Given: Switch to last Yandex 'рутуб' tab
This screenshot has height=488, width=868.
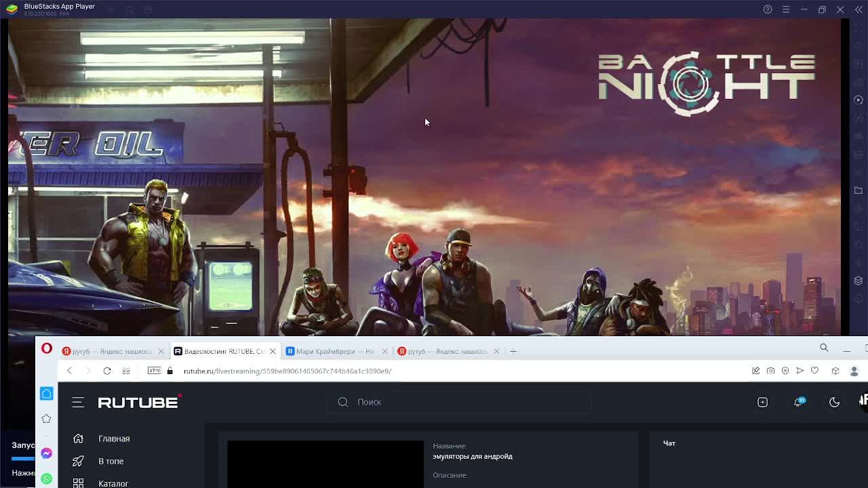Looking at the screenshot, I should click(443, 351).
